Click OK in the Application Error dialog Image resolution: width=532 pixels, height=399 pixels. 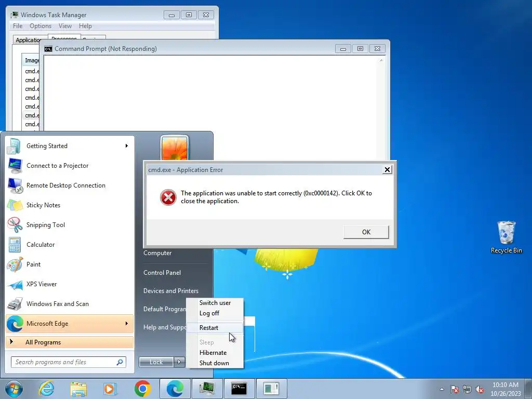[x=366, y=232]
